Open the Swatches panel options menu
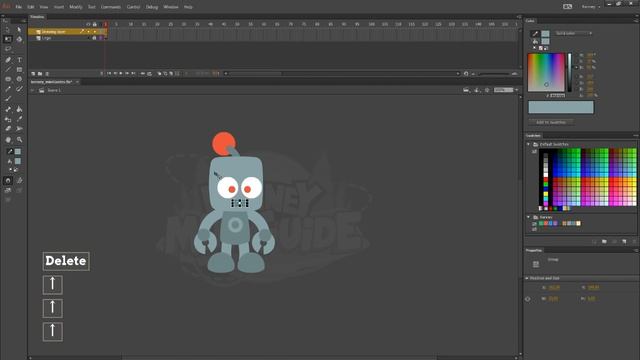This screenshot has width=640, height=360. click(x=636, y=136)
